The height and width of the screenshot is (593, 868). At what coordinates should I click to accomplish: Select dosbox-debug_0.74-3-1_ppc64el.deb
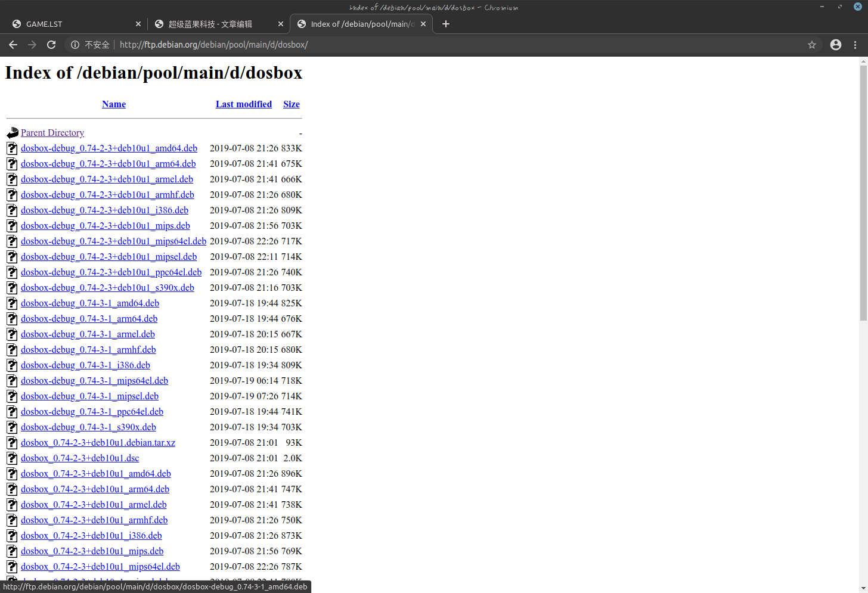pyautogui.click(x=92, y=412)
